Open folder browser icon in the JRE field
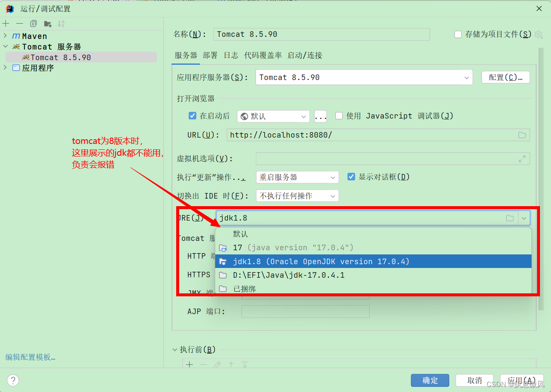Screen dimensions: 551x392 (x=510, y=218)
